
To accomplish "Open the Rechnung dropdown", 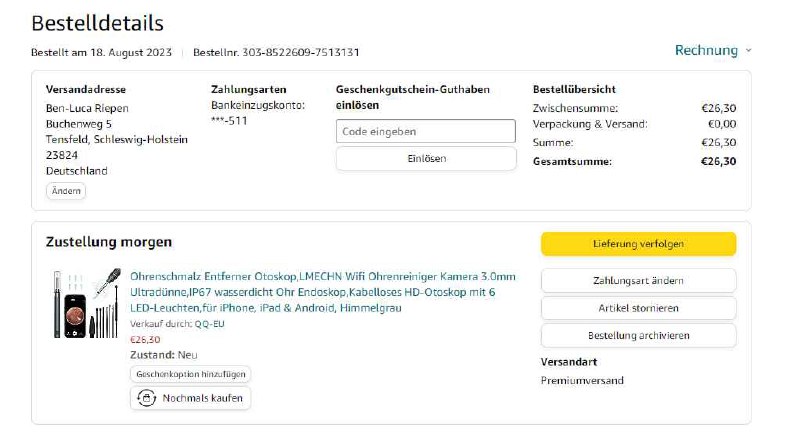I will click(706, 50).
